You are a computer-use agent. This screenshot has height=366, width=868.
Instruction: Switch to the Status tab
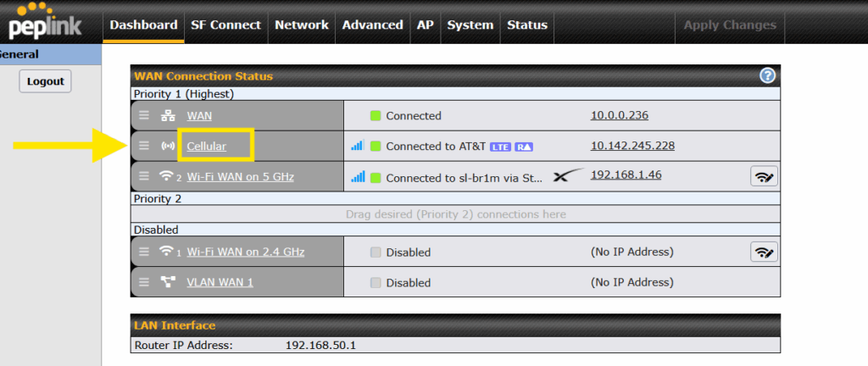tap(526, 25)
